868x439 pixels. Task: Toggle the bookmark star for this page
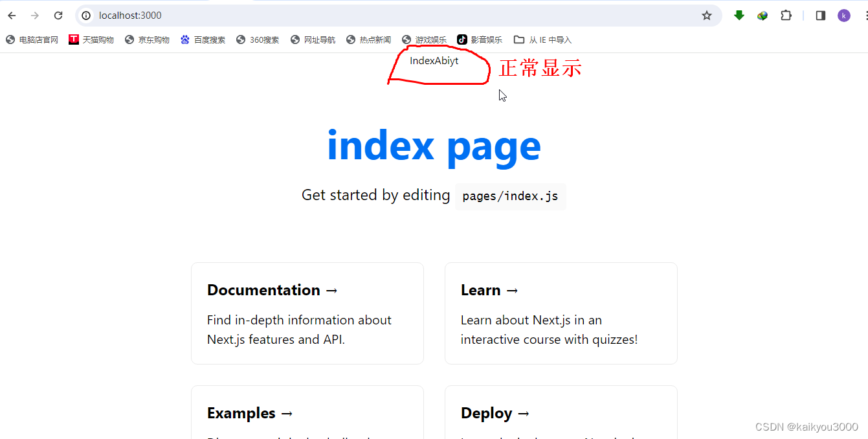tap(706, 15)
